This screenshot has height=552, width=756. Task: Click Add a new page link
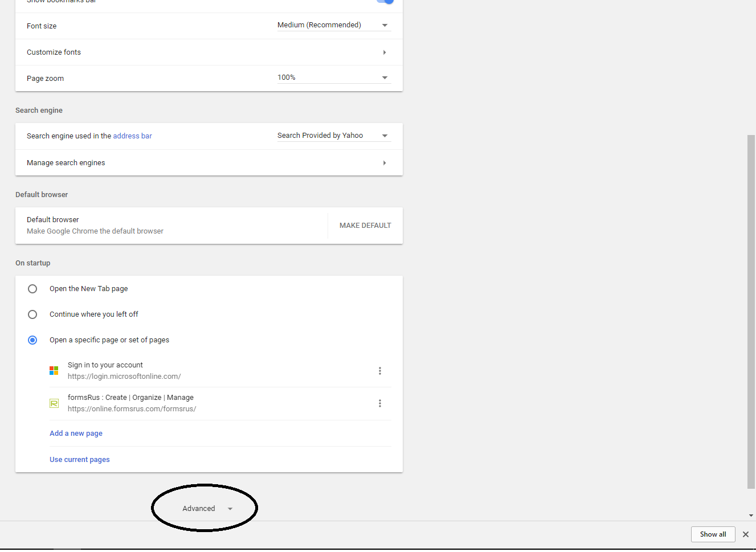(76, 434)
